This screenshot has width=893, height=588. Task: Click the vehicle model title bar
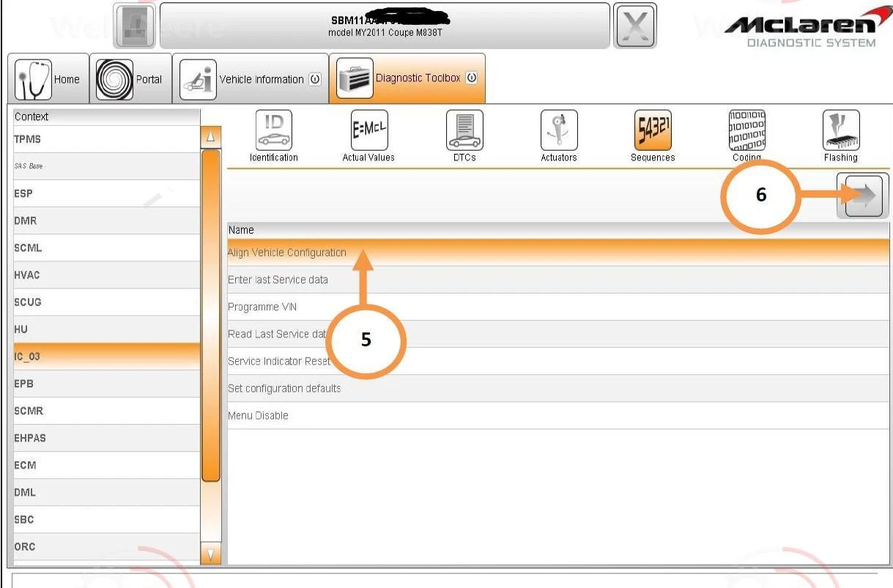point(385,26)
